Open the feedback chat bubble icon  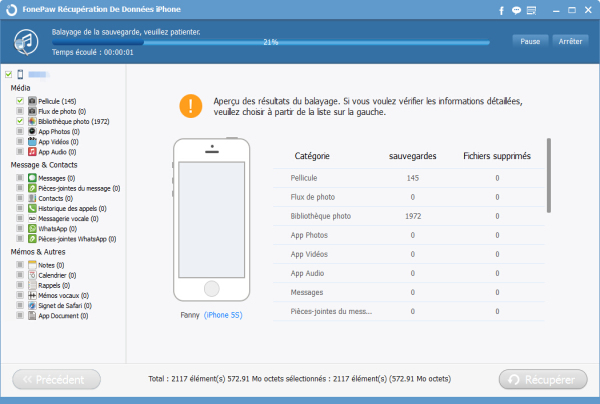[x=516, y=10]
